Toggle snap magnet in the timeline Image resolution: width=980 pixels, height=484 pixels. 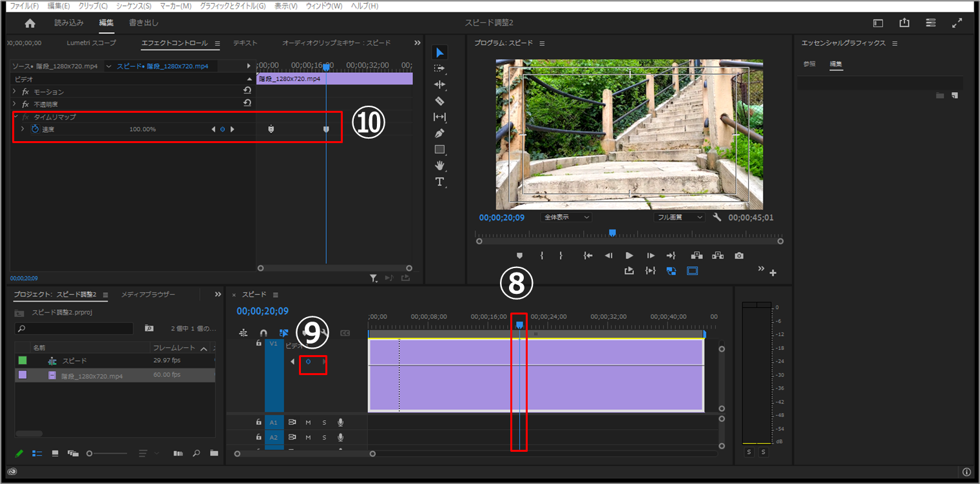click(263, 333)
